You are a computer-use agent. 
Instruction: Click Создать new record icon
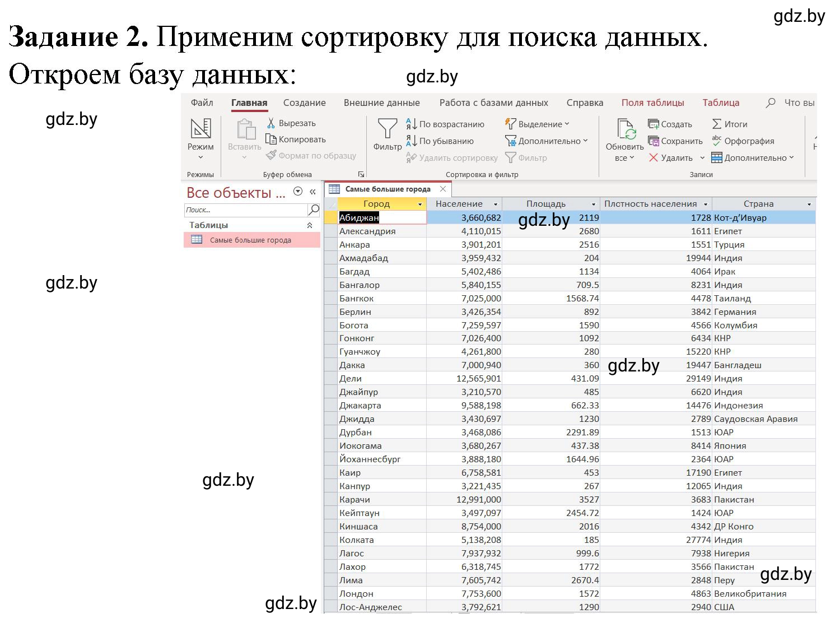[654, 124]
